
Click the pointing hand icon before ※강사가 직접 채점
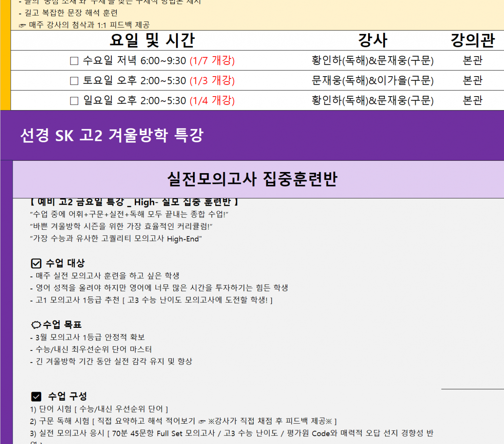pos(202,421)
